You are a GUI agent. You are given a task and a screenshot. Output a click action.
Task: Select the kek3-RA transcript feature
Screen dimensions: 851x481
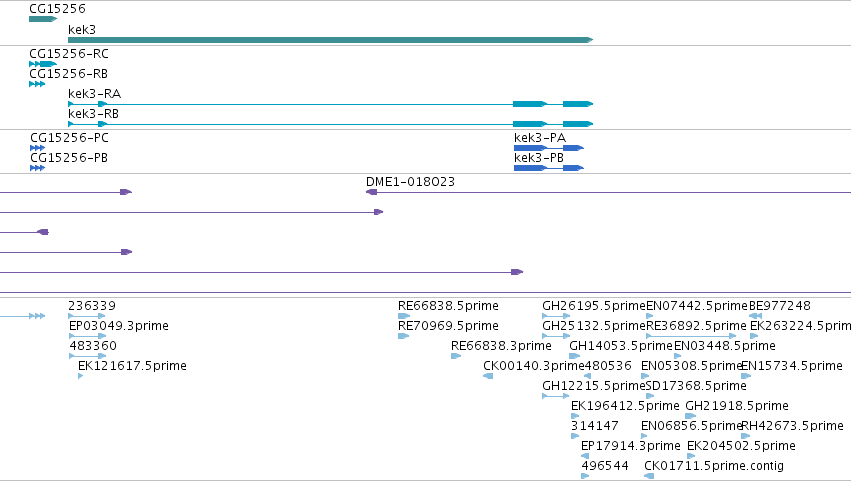[331, 104]
